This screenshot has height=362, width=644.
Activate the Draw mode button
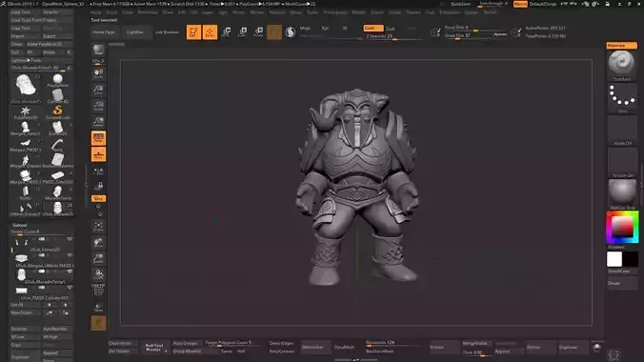(x=210, y=32)
